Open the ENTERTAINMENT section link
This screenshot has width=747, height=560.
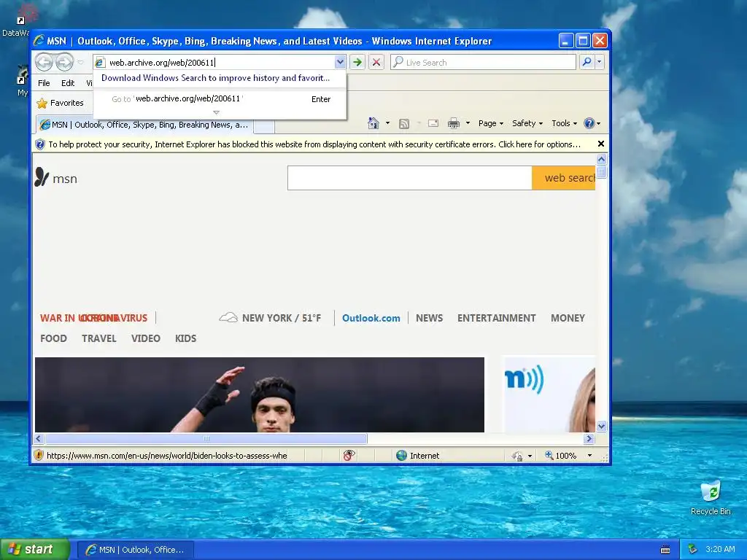[496, 318]
